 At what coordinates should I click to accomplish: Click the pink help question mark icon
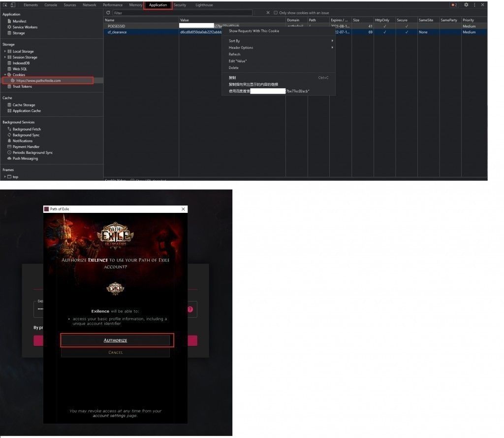(190, 309)
